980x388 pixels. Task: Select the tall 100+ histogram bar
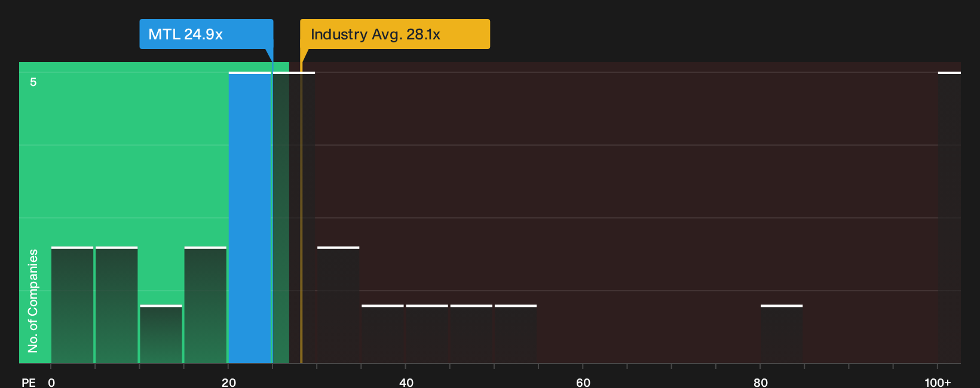(x=950, y=218)
